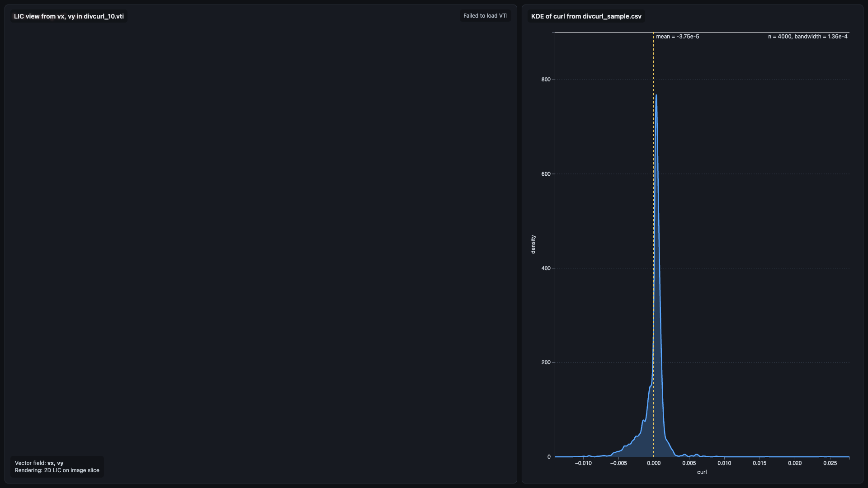Click the dashed mean line on the chart
This screenshot has width=868, height=488.
click(x=653, y=244)
